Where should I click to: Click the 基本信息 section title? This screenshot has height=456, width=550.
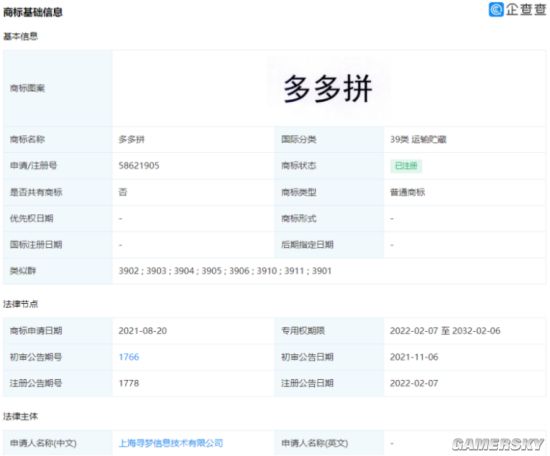tap(20, 36)
